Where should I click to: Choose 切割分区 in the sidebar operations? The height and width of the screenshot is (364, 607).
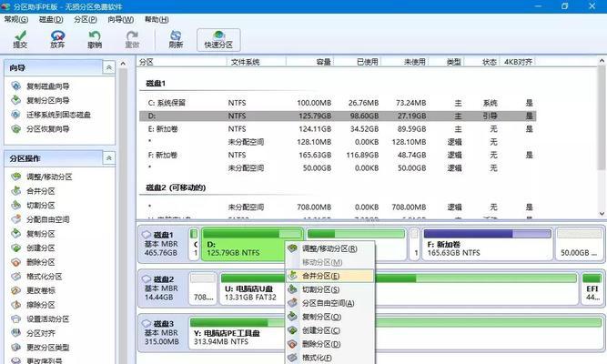pyautogui.click(x=41, y=206)
